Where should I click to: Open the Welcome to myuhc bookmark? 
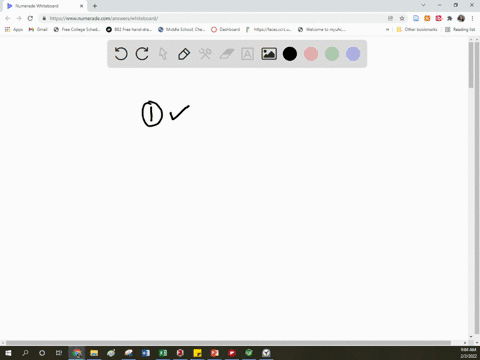[x=322, y=29]
